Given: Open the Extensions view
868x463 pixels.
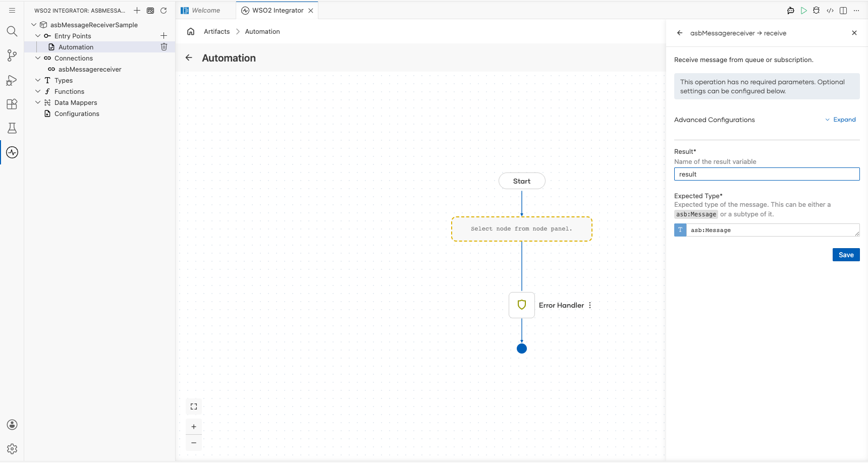Looking at the screenshot, I should 12,104.
